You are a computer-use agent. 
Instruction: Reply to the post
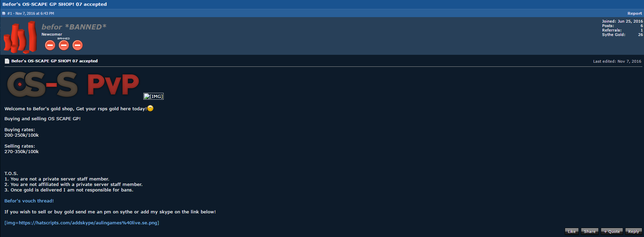pos(633,232)
